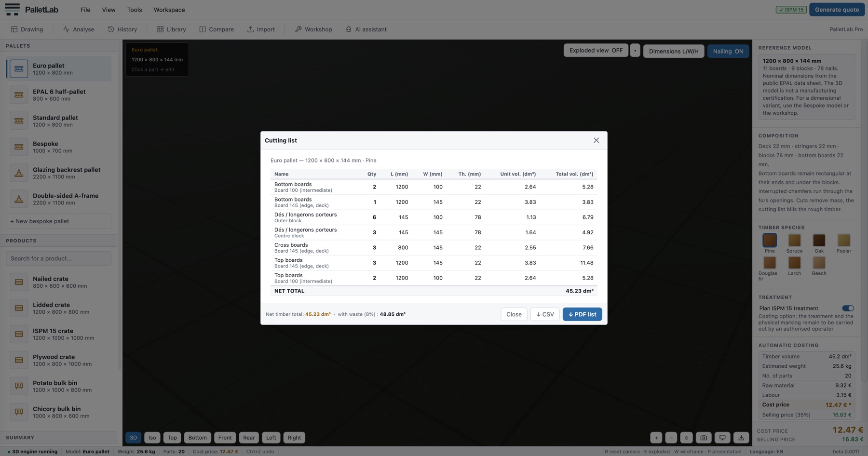Image resolution: width=868 pixels, height=456 pixels.
Task: Click the Nailed crate product icon
Action: (19, 282)
